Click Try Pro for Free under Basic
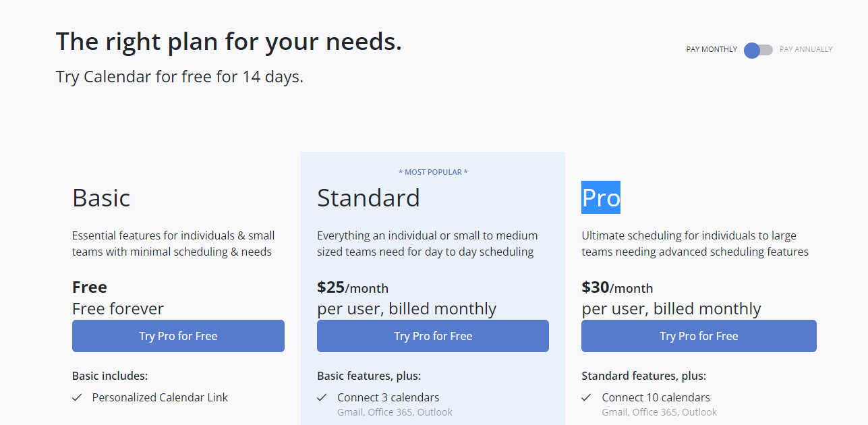Image resolution: width=868 pixels, height=425 pixels. click(x=178, y=336)
